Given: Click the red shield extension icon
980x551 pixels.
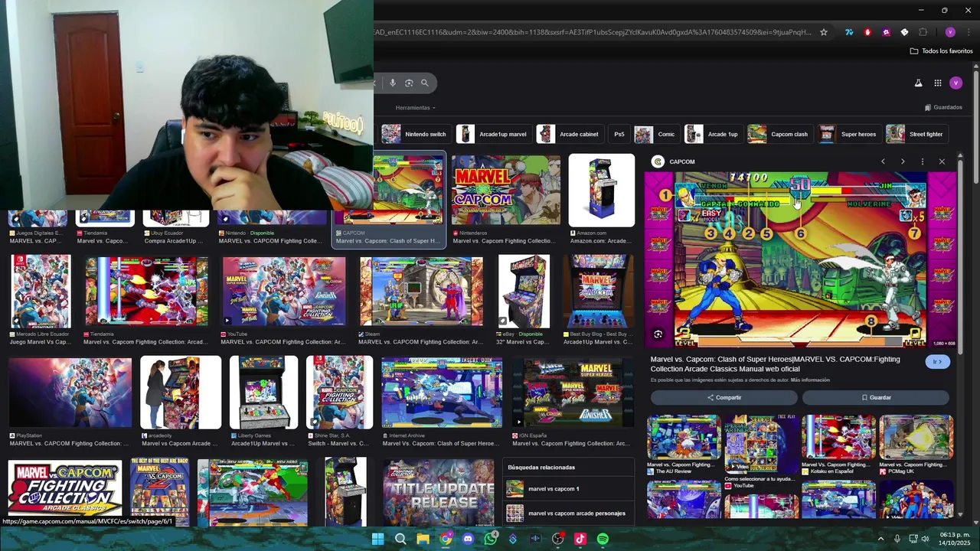Looking at the screenshot, I should click(x=867, y=32).
